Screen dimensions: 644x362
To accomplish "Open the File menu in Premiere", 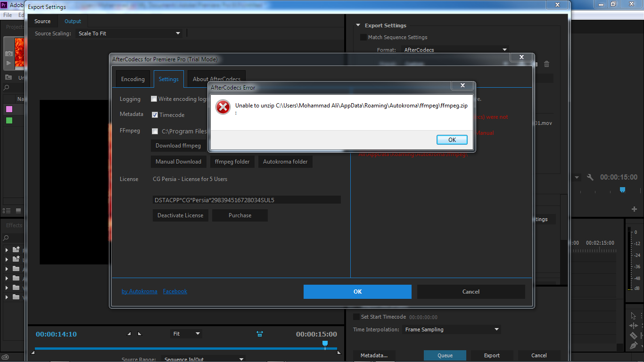I will tap(8, 15).
